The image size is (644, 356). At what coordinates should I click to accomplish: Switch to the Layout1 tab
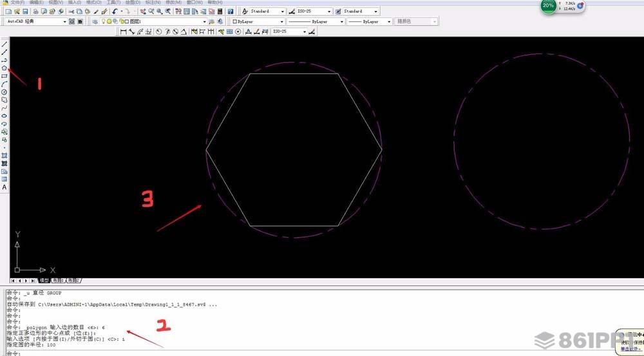58,281
